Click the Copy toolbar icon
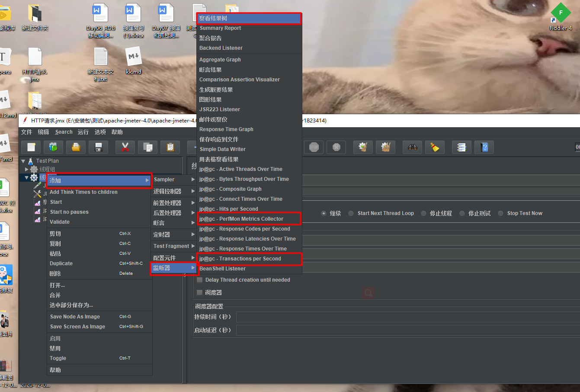 [x=147, y=148]
